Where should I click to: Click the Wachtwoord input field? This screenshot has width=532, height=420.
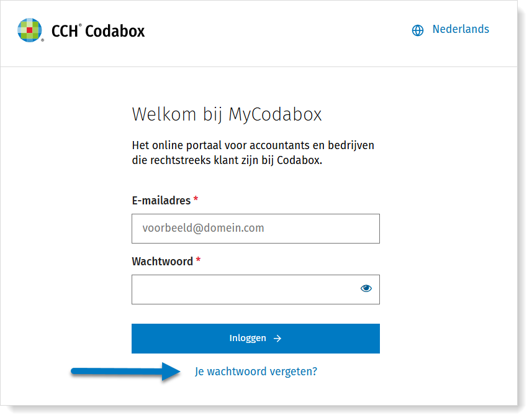(256, 290)
